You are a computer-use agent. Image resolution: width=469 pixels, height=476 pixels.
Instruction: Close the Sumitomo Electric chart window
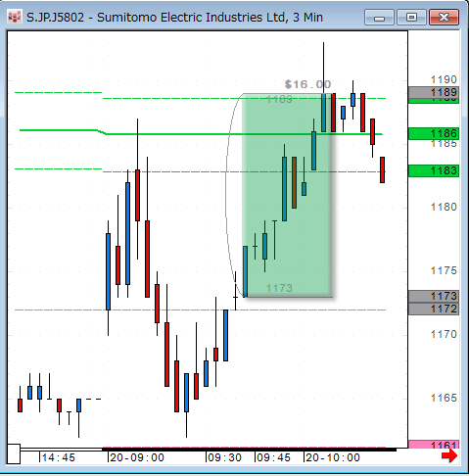(x=444, y=18)
